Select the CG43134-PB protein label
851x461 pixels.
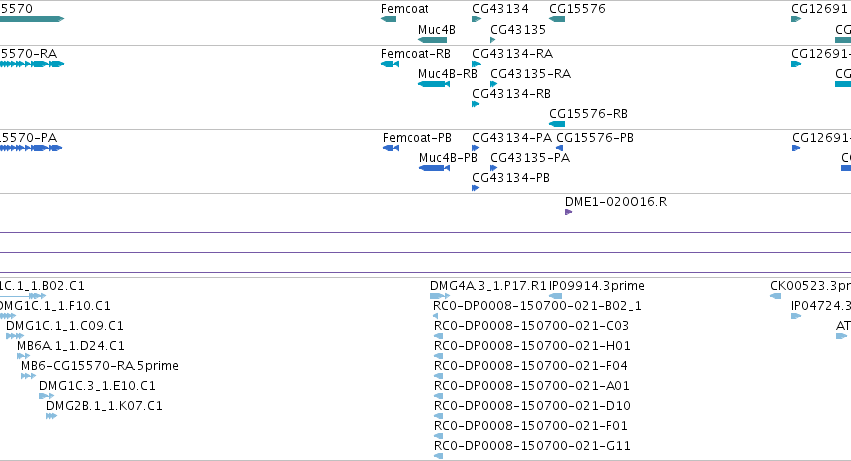click(x=511, y=178)
